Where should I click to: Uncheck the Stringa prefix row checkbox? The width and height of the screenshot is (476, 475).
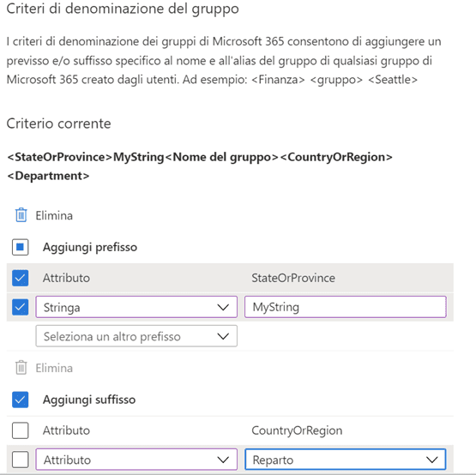(21, 307)
